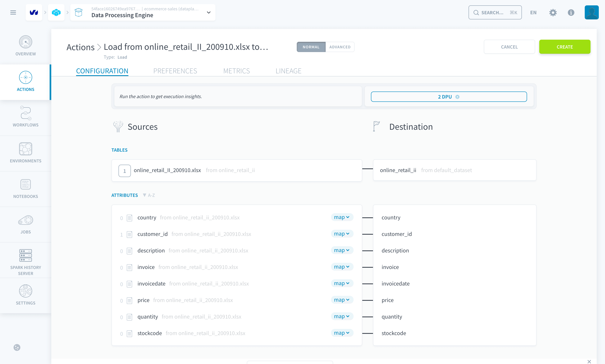Click the cookie icon at bottom left
Image resolution: width=605 pixels, height=364 pixels.
pyautogui.click(x=17, y=347)
